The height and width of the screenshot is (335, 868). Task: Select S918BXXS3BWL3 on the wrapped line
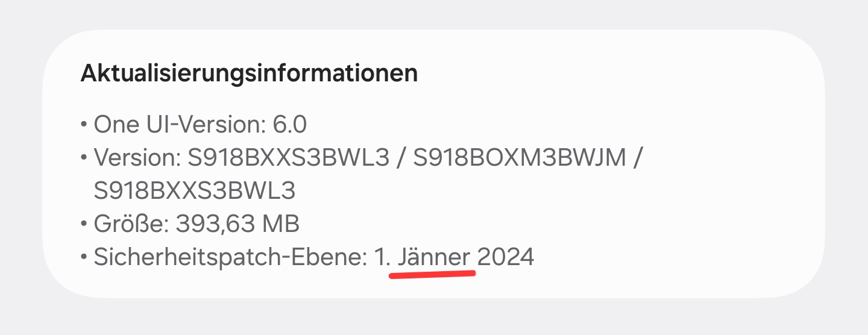coord(195,191)
